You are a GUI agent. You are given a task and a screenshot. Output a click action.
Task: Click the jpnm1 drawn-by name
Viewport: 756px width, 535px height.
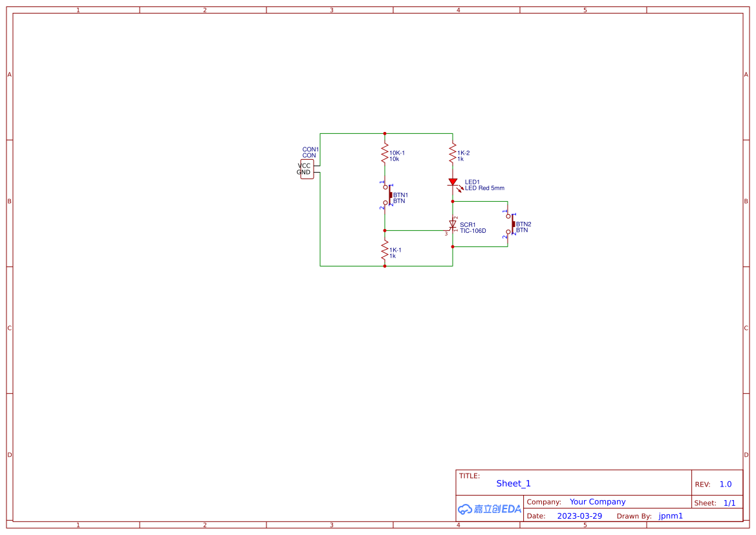[x=670, y=516]
